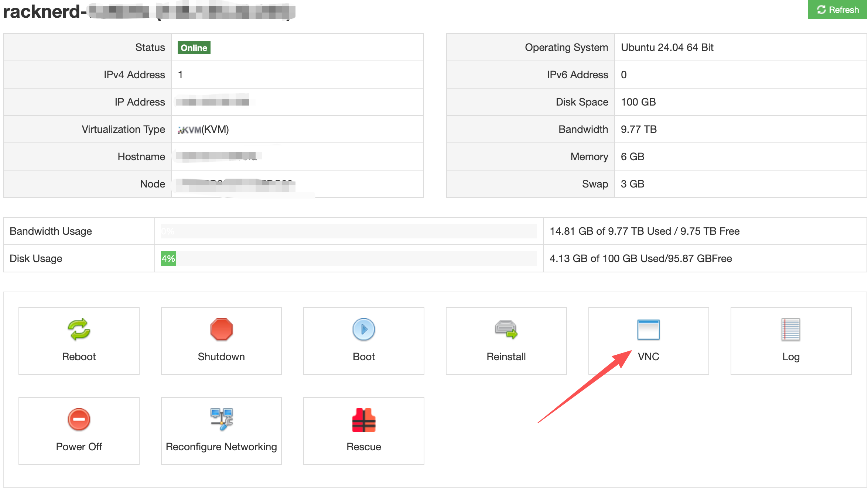The height and width of the screenshot is (499, 868).
Task: Click the Bandwidth Usage progress bar
Action: pos(349,231)
